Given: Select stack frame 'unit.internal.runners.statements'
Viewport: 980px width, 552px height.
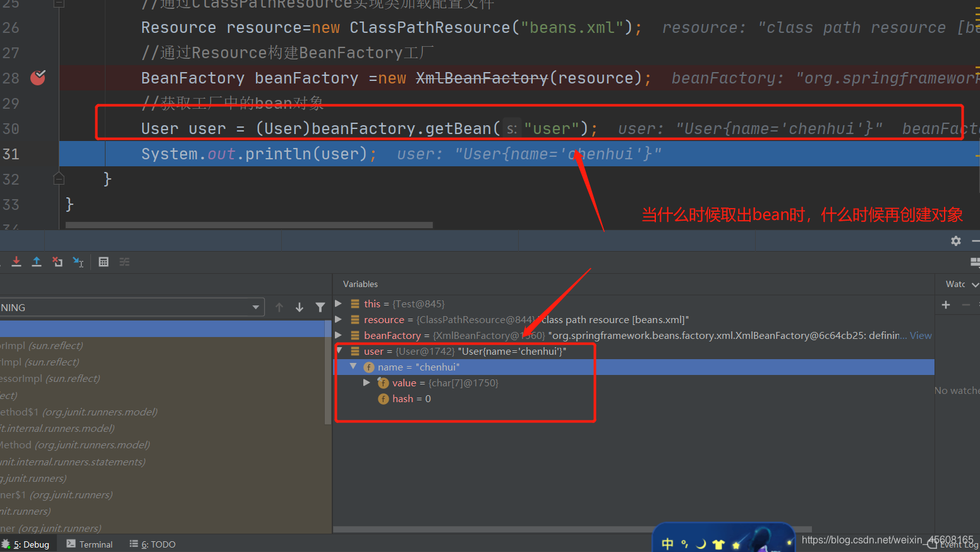Looking at the screenshot, I should click(73, 462).
